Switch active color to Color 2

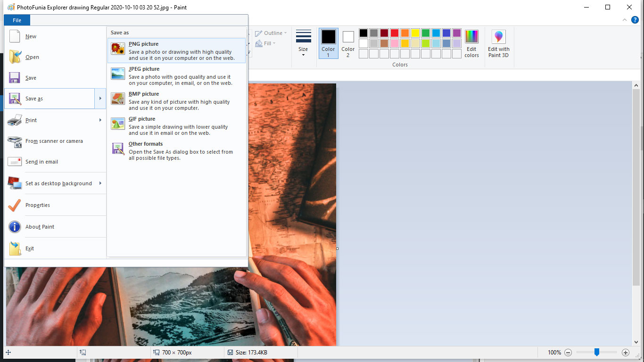[347, 43]
